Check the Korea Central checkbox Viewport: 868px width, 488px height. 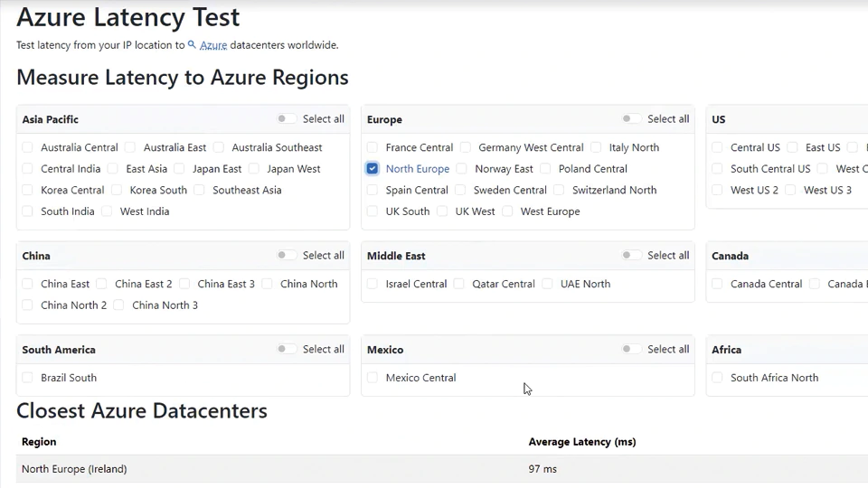[27, 190]
